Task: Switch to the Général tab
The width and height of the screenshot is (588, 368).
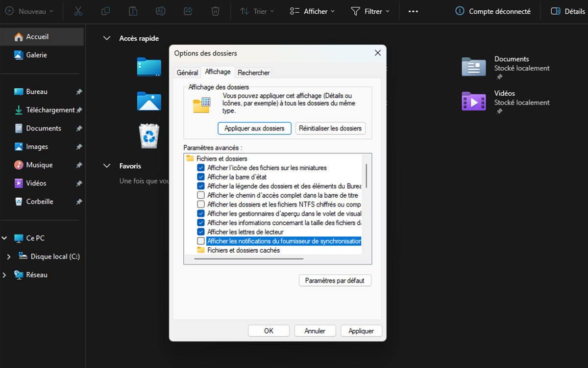Action: 187,73
